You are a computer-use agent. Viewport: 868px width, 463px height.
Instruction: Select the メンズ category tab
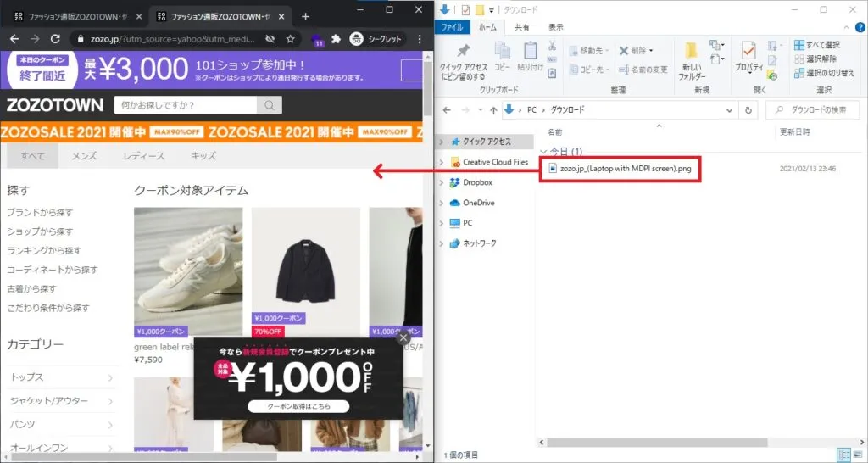[x=84, y=156]
